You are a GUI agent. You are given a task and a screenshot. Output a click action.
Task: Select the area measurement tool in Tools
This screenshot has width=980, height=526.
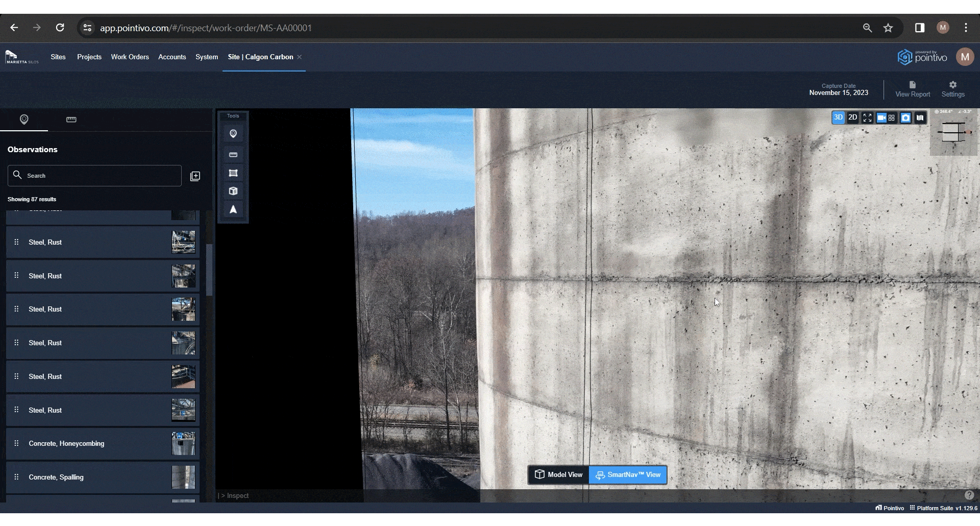[233, 173]
